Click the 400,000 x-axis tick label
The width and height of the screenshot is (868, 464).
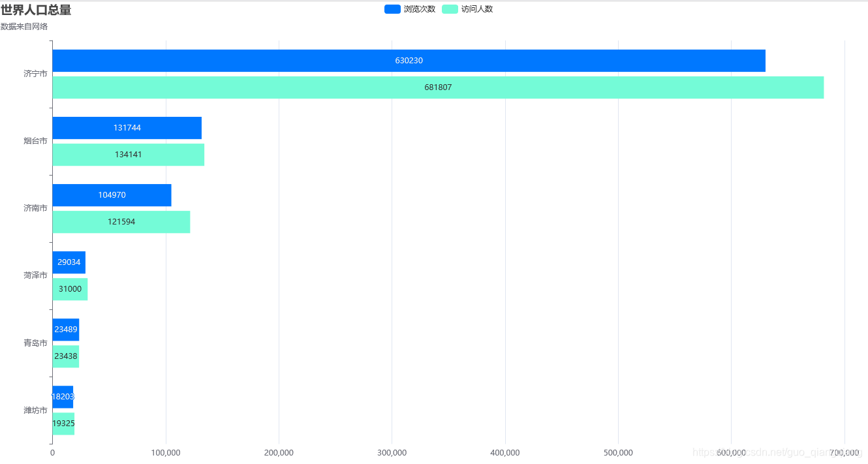point(505,453)
